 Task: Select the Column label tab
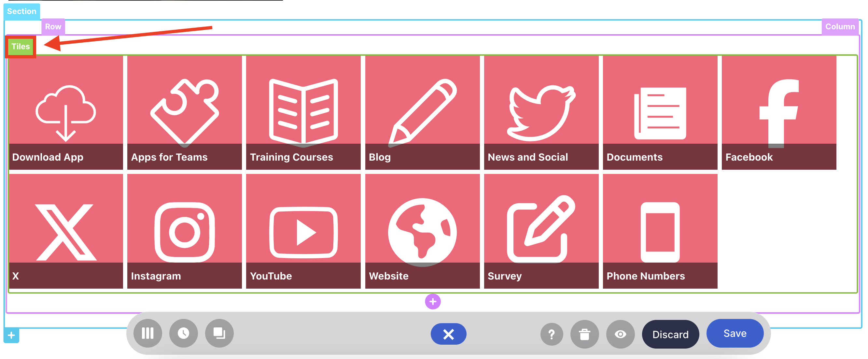[x=840, y=27]
